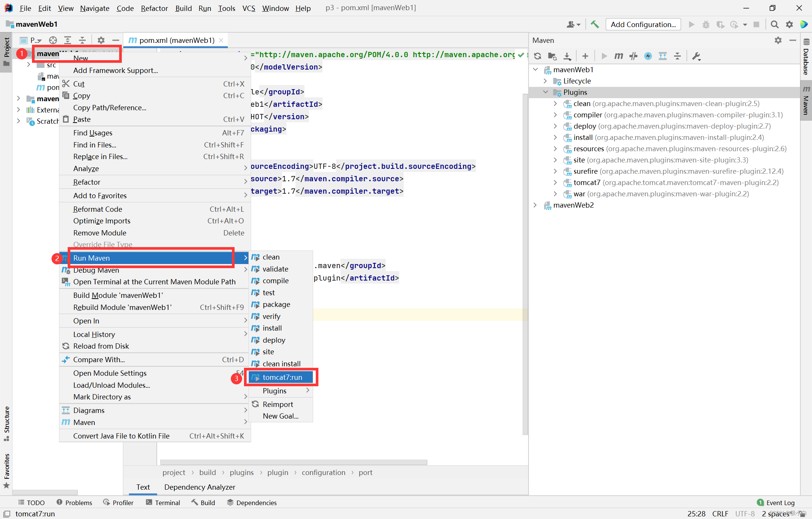The image size is (812, 519).
Task: Click Generate Sources and Update Folders icon
Action: click(552, 56)
